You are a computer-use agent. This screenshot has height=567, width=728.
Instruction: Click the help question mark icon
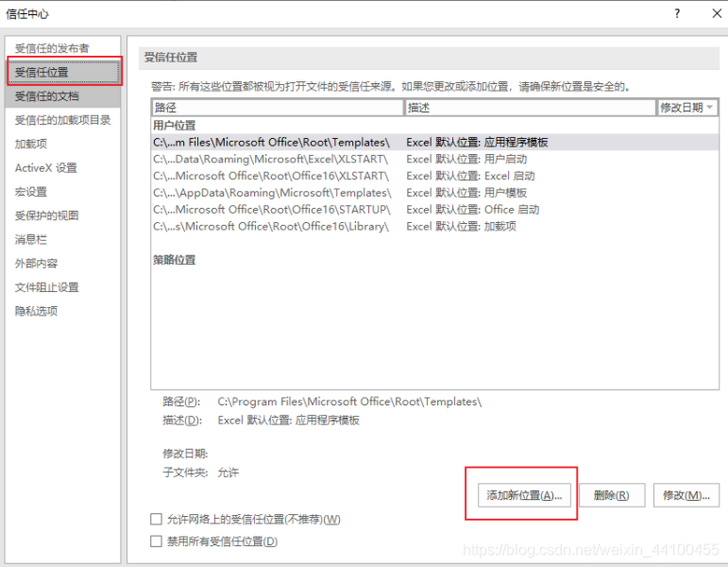[677, 13]
